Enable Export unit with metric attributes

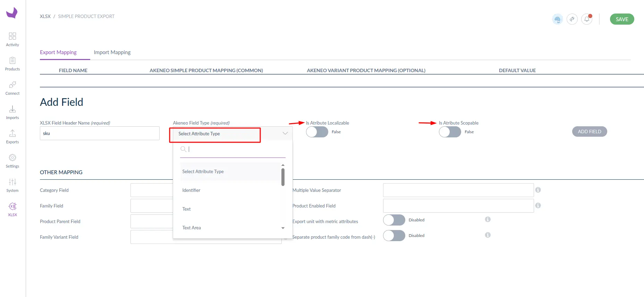click(394, 220)
